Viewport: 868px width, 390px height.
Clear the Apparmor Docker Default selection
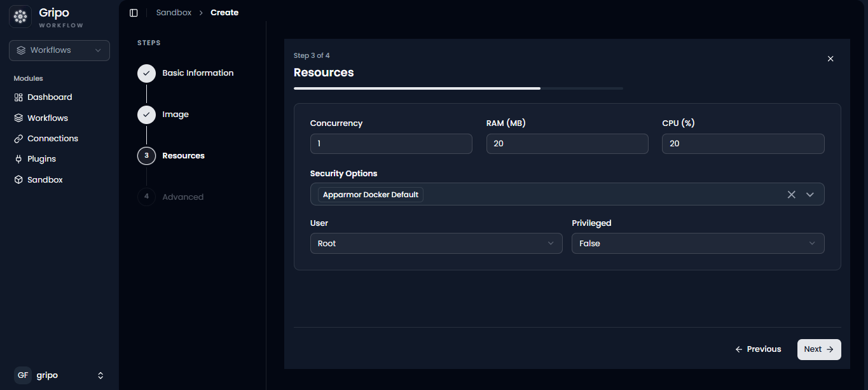(x=792, y=195)
